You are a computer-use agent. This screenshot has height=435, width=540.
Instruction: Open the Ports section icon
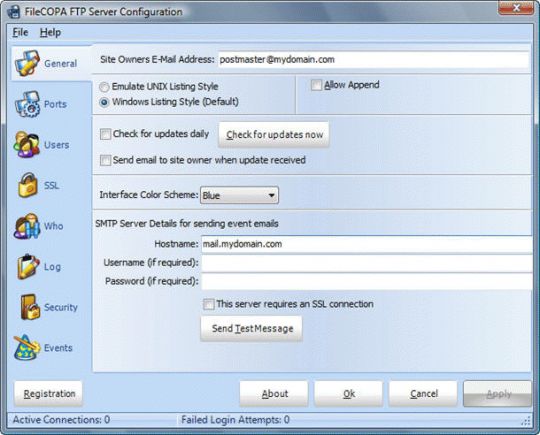[27, 104]
